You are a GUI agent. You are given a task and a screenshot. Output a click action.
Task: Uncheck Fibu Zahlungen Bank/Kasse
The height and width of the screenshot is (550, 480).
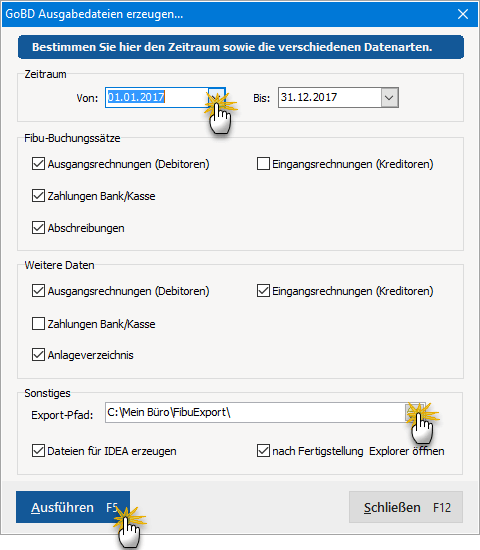point(38,196)
